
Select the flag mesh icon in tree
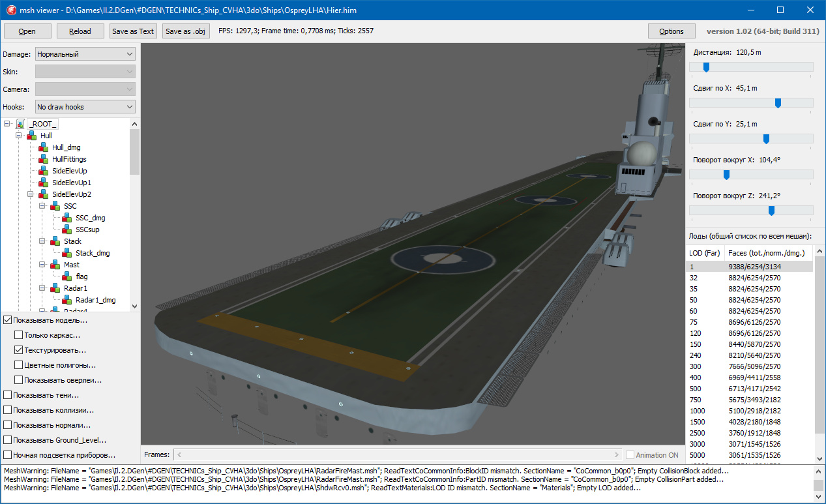[x=67, y=276]
